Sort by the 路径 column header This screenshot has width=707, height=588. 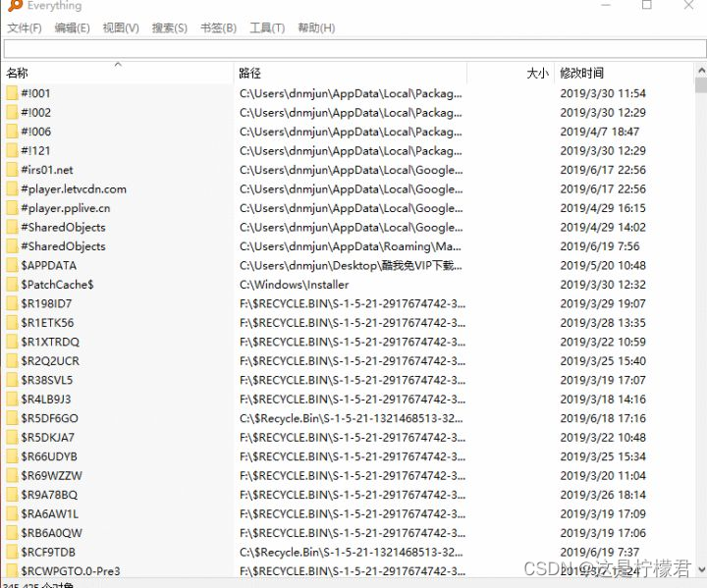coord(351,73)
